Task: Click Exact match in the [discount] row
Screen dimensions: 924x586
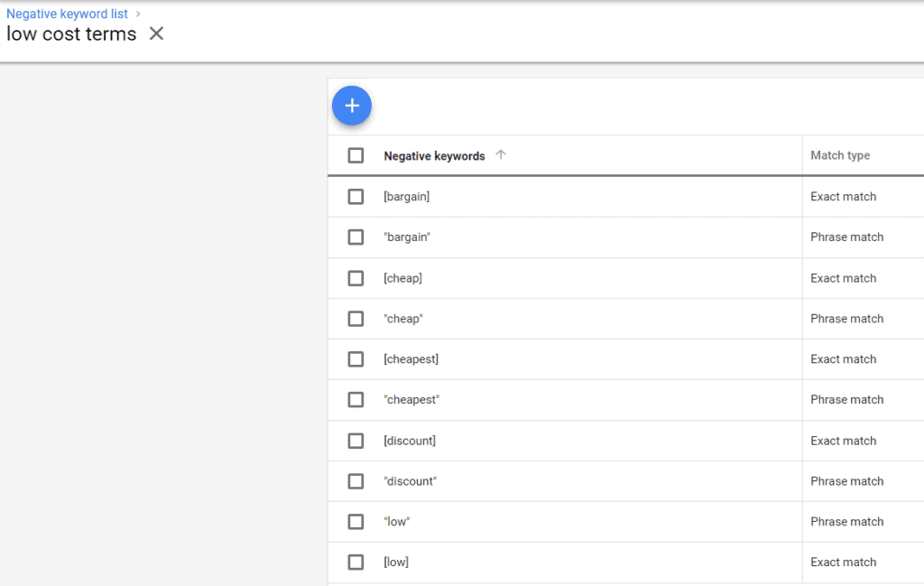Action: click(843, 441)
